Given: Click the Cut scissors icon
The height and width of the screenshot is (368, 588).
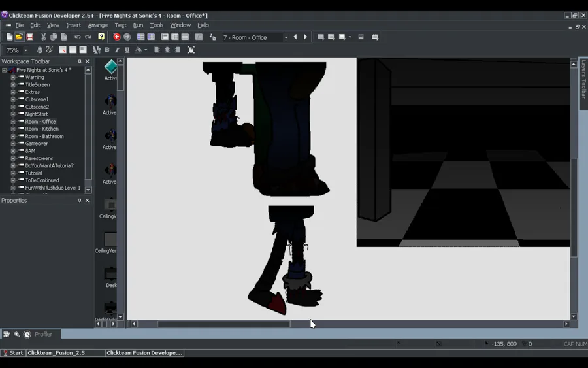Looking at the screenshot, I should (43, 37).
